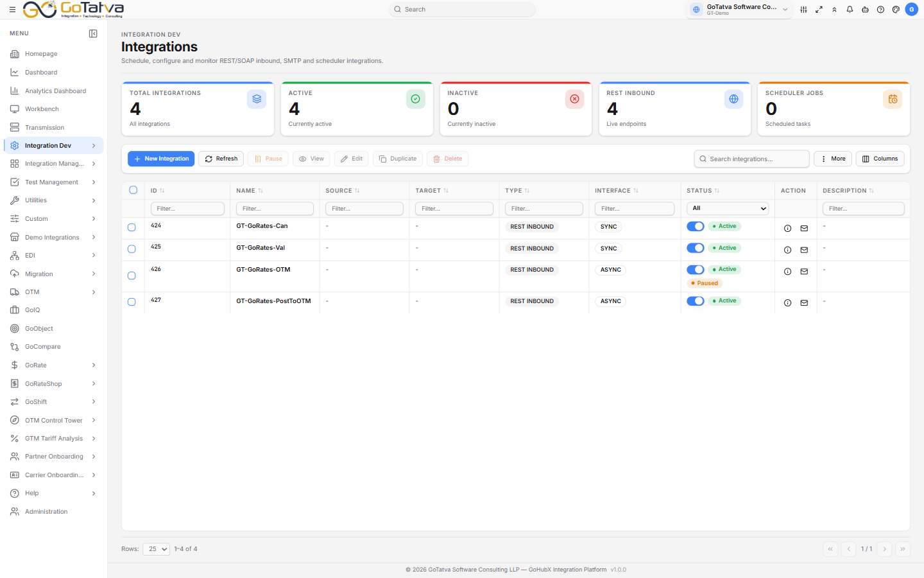The image size is (924, 578).
Task: Collapse the sidebar using the MENU panel icon
Action: click(x=93, y=33)
